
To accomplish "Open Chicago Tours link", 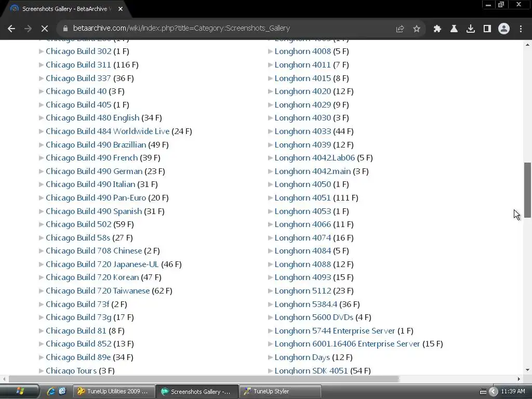I will (71, 370).
